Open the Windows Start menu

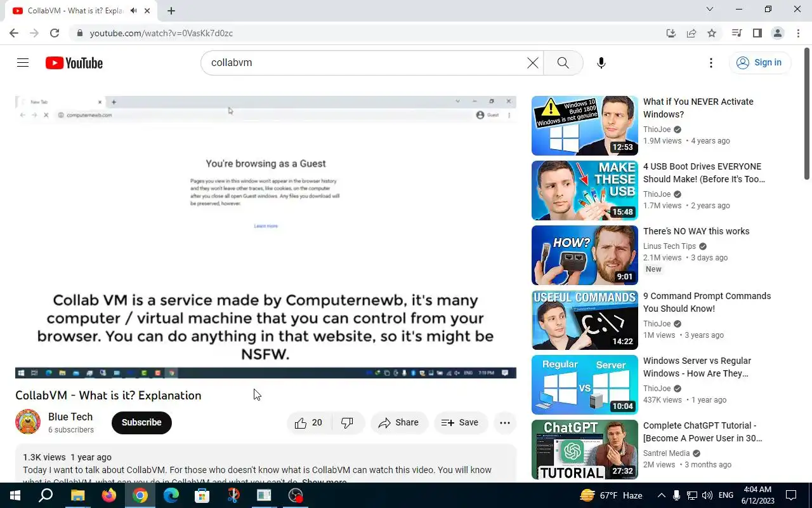(x=15, y=495)
